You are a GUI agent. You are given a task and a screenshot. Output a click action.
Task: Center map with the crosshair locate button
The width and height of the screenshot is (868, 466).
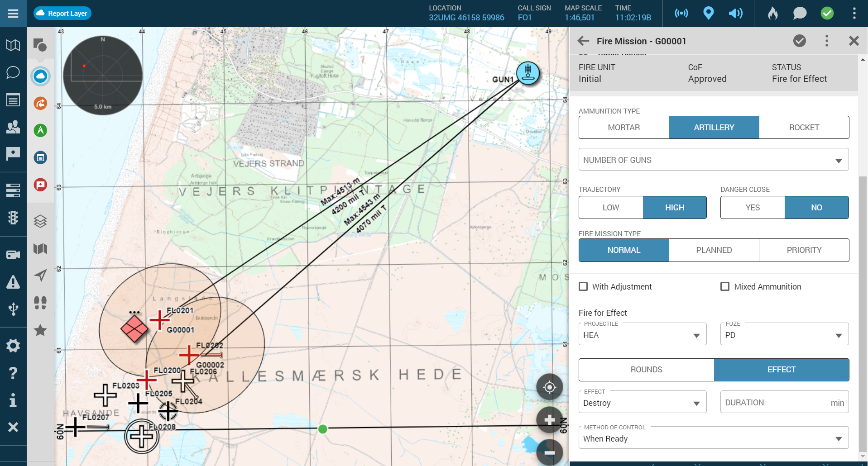(549, 387)
